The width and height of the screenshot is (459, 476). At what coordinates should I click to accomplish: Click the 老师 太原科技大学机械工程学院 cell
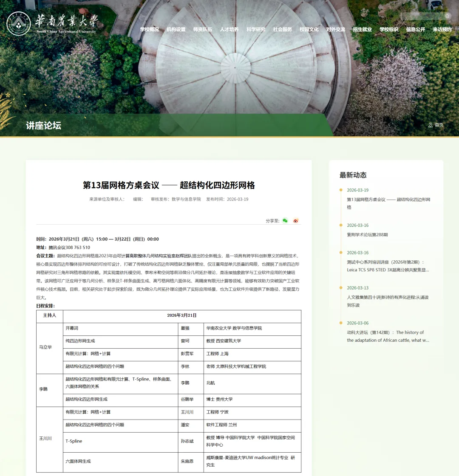pos(252,366)
